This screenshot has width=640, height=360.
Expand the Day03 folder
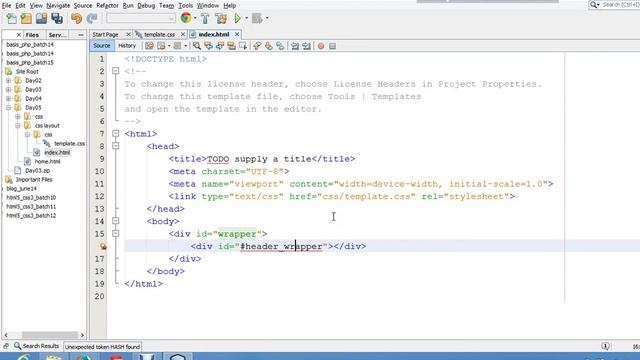click(8, 89)
